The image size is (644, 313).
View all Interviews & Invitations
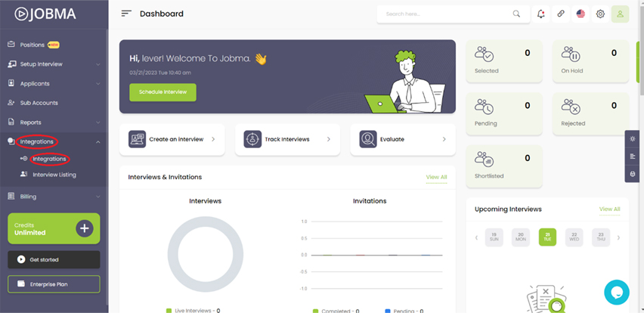coord(436,177)
